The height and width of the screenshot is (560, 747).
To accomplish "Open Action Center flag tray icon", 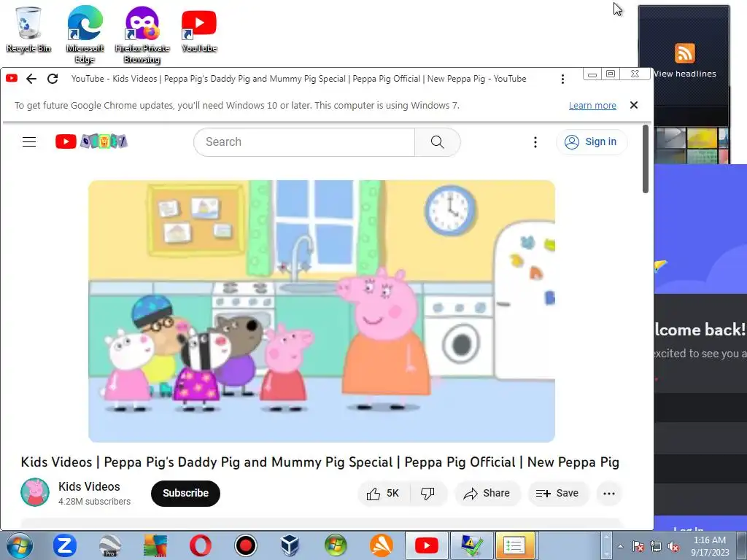I will coord(638,546).
